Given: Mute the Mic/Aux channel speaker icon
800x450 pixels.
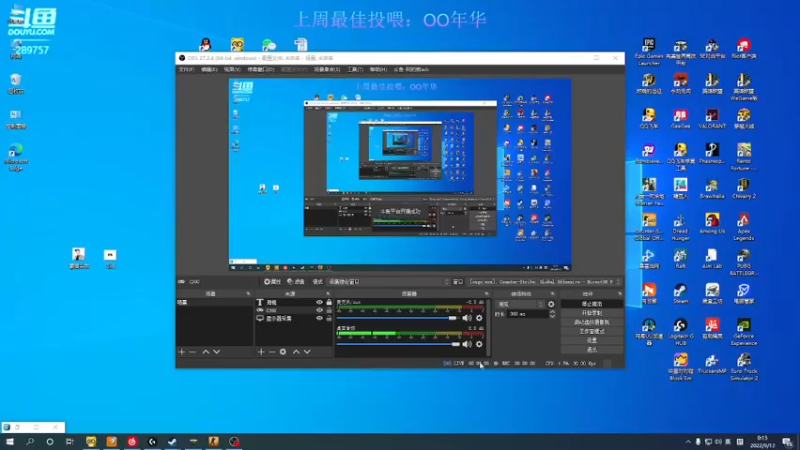Looking at the screenshot, I should [467, 318].
